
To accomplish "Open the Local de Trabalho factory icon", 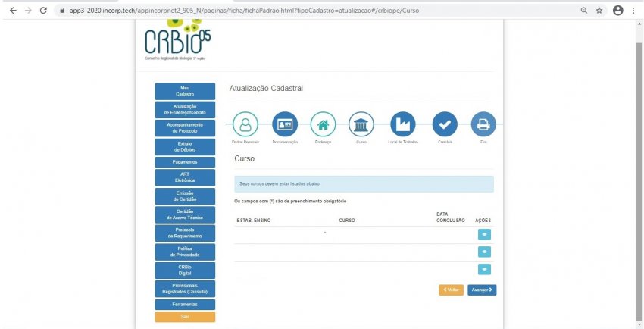I will 403,124.
